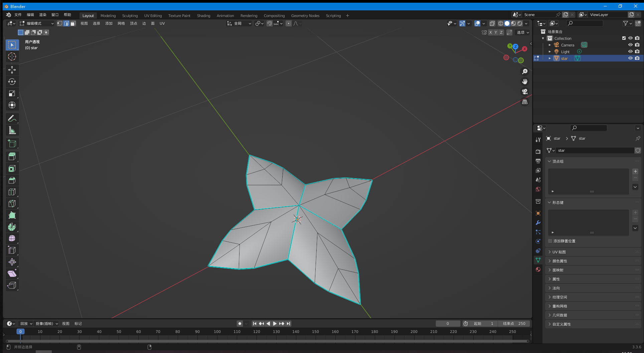Switch to vertex select mode

point(60,23)
